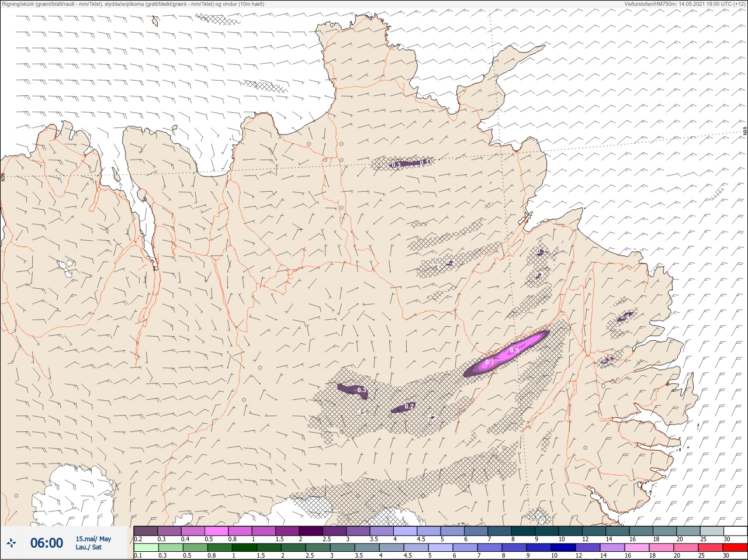Click the 0.9 precipitation value on the map
The image size is (748, 560).
click(514, 350)
